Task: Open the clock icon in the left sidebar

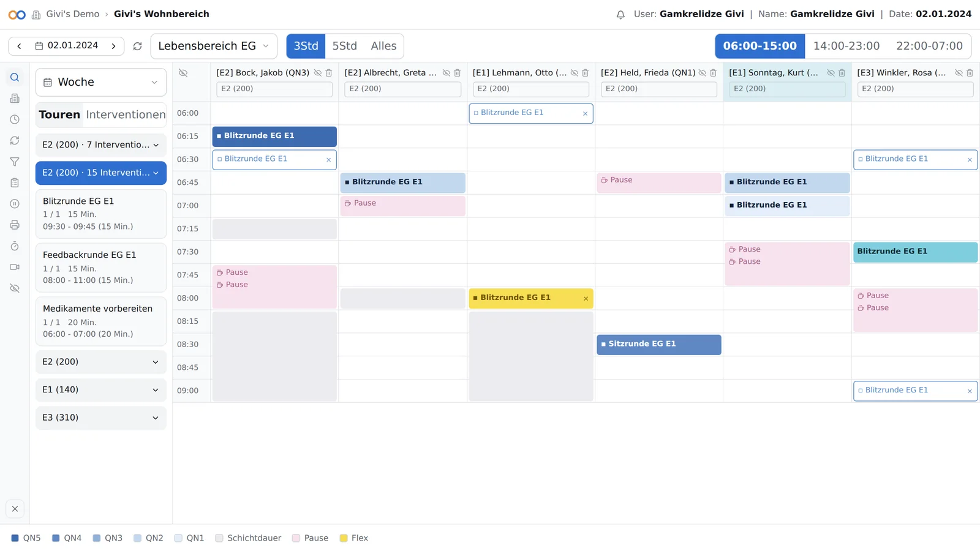Action: pyautogui.click(x=15, y=119)
